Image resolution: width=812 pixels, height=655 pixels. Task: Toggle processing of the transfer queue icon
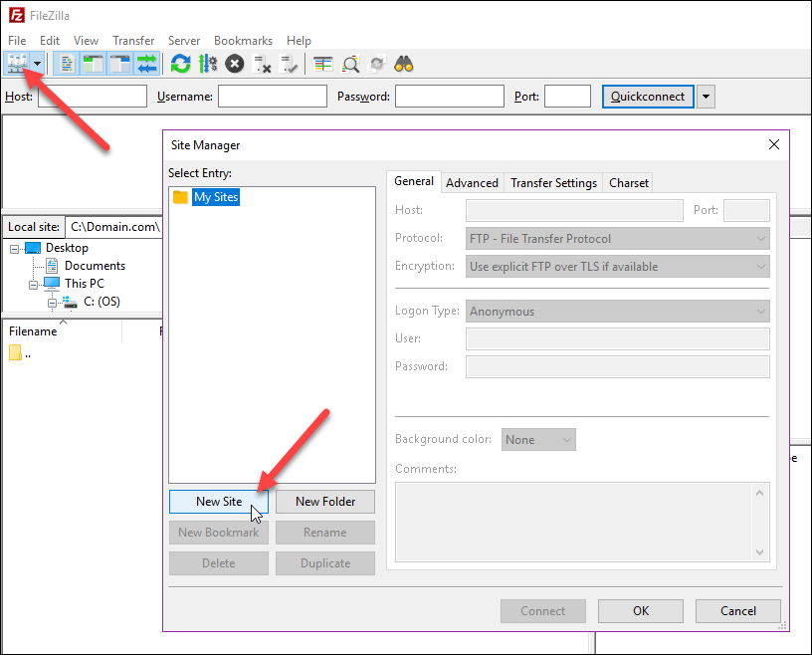click(208, 64)
